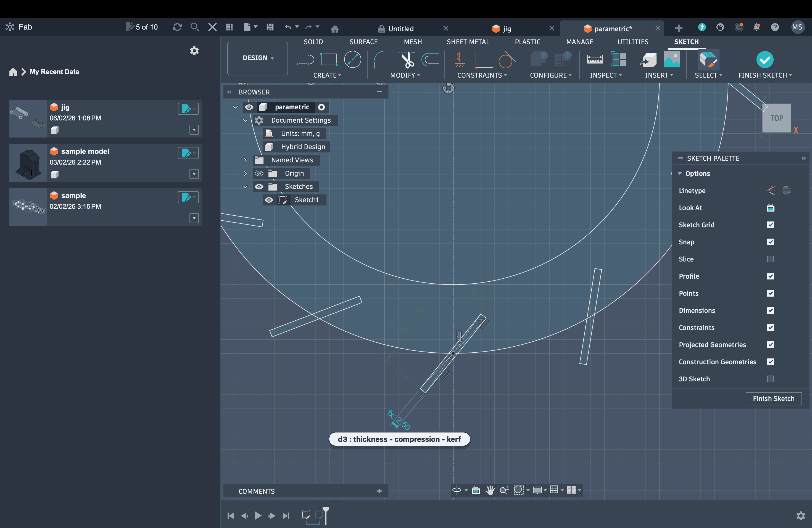
Task: Hide Sketch1 using its eye icon
Action: 269,200
